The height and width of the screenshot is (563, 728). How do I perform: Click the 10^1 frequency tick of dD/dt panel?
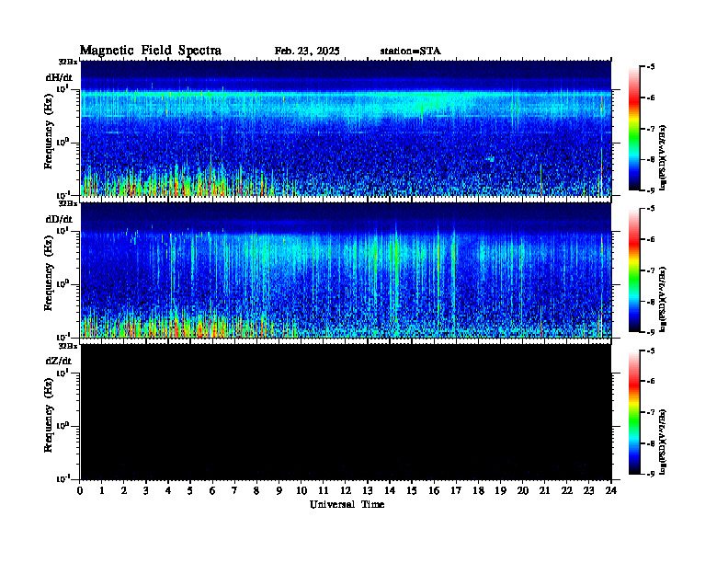(63, 231)
